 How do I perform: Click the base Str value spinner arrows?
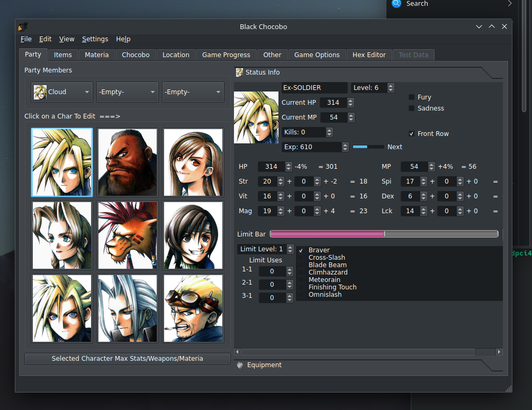281,181
